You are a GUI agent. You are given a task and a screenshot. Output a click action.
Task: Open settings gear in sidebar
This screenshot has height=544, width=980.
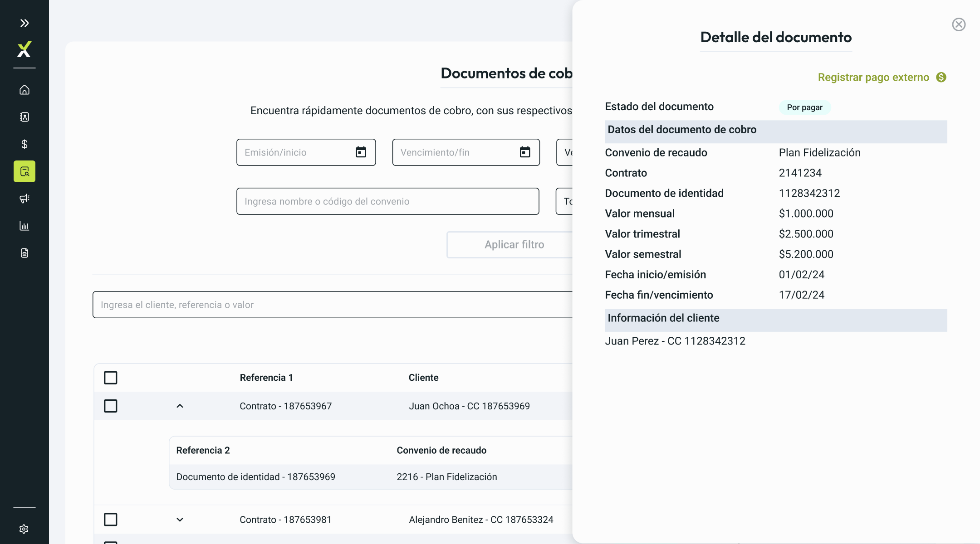24,529
